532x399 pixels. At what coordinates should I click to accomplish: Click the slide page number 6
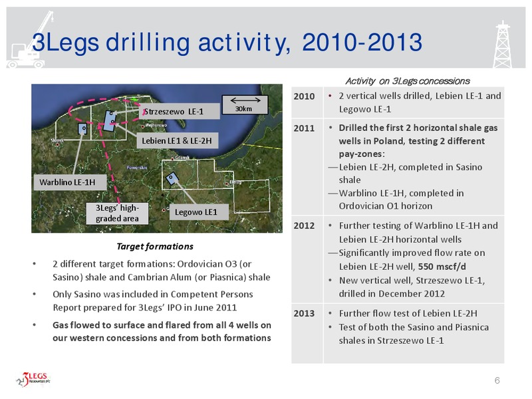pyautogui.click(x=497, y=380)
